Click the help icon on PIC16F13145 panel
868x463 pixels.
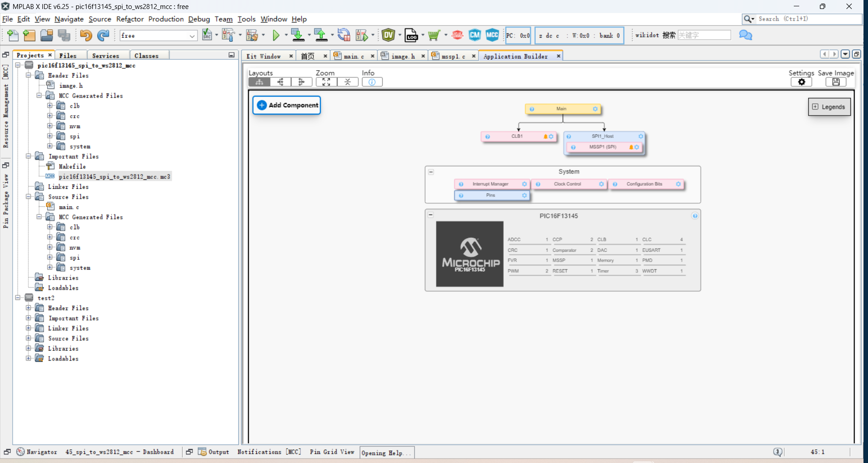(695, 216)
